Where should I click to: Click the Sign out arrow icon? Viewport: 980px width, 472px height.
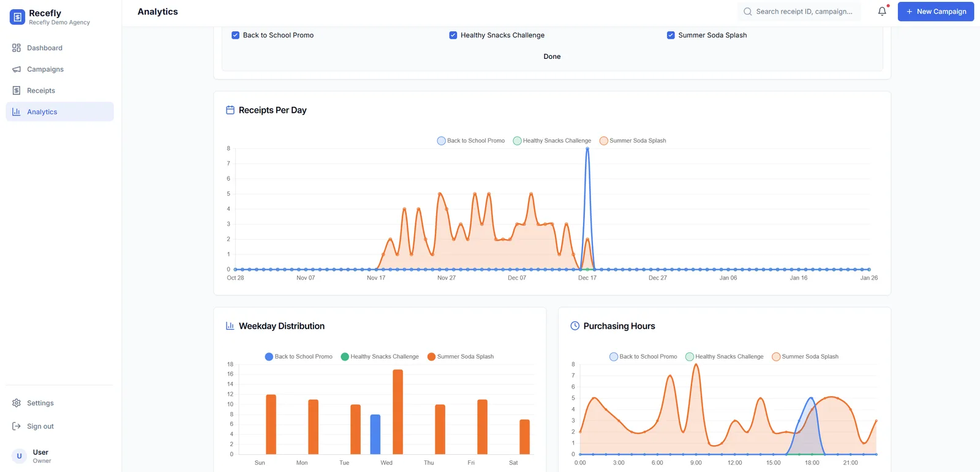(17, 427)
